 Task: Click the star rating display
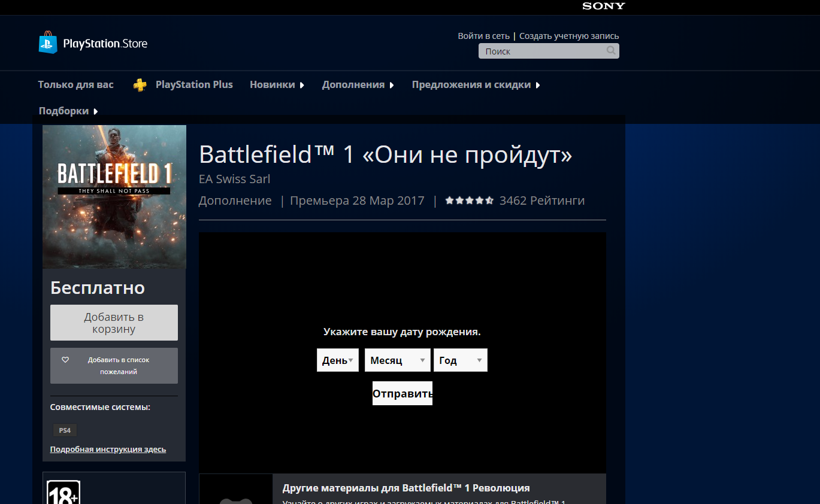point(470,201)
